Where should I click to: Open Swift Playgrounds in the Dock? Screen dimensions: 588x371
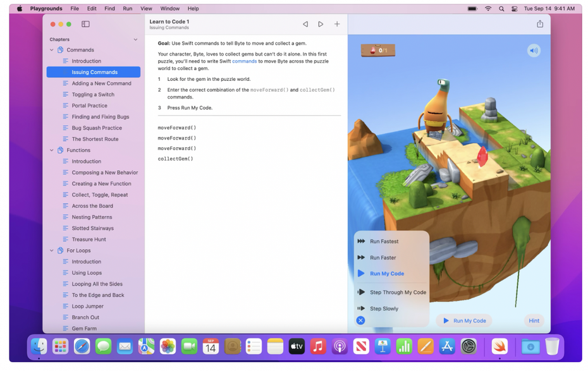(x=499, y=346)
